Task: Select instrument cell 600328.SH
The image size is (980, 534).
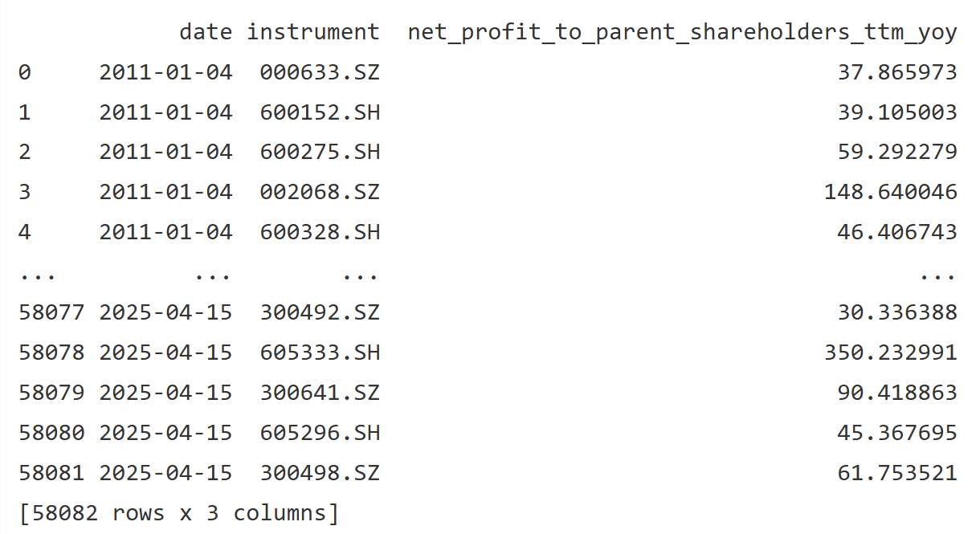Action: (319, 233)
